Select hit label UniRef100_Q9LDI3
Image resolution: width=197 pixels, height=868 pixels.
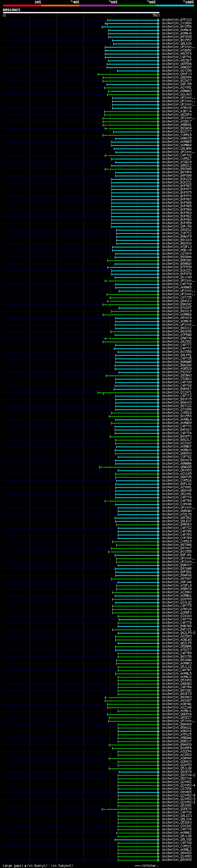pyautogui.click(x=177, y=816)
